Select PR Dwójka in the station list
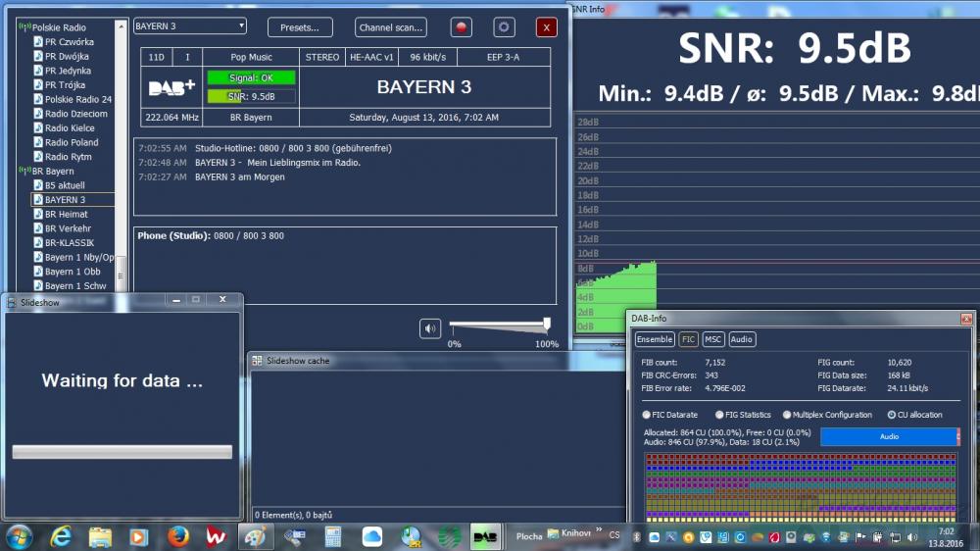The width and height of the screenshot is (980, 551). 67,56
